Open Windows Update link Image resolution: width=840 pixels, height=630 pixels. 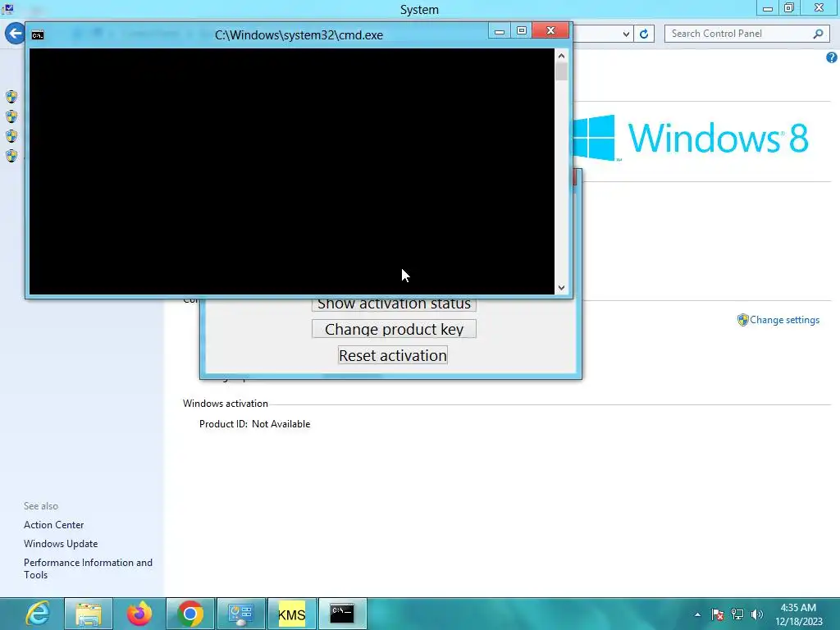point(61,544)
